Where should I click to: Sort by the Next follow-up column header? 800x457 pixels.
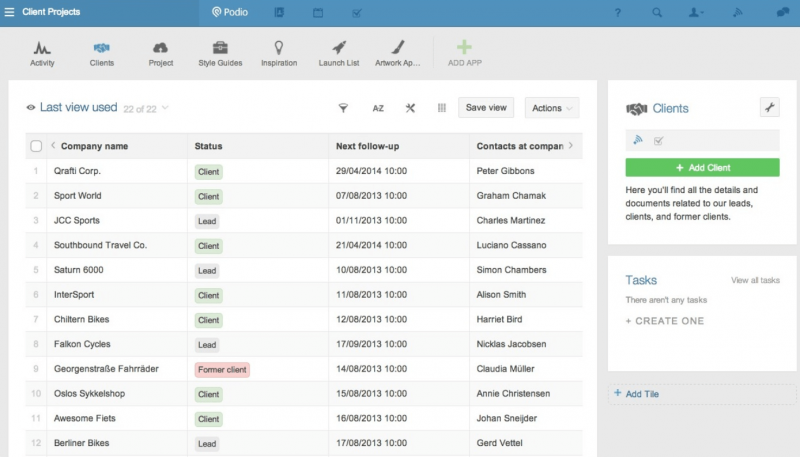[367, 146]
